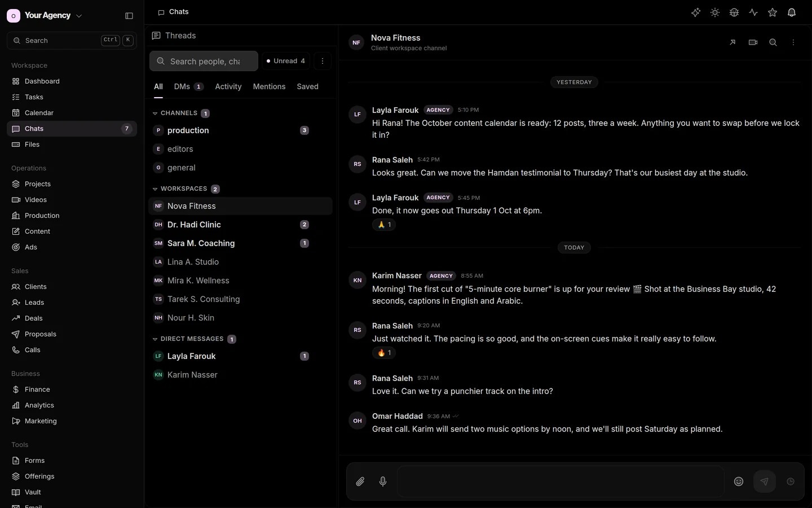
Task: Switch to the Activity tab
Action: click(x=228, y=86)
